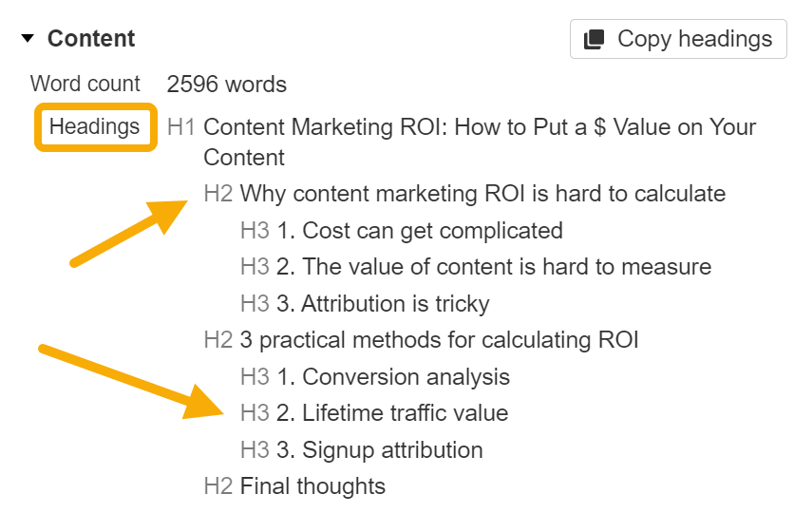Image resolution: width=794 pixels, height=532 pixels.
Task: Click the H1 tag label
Action: pyautogui.click(x=181, y=127)
